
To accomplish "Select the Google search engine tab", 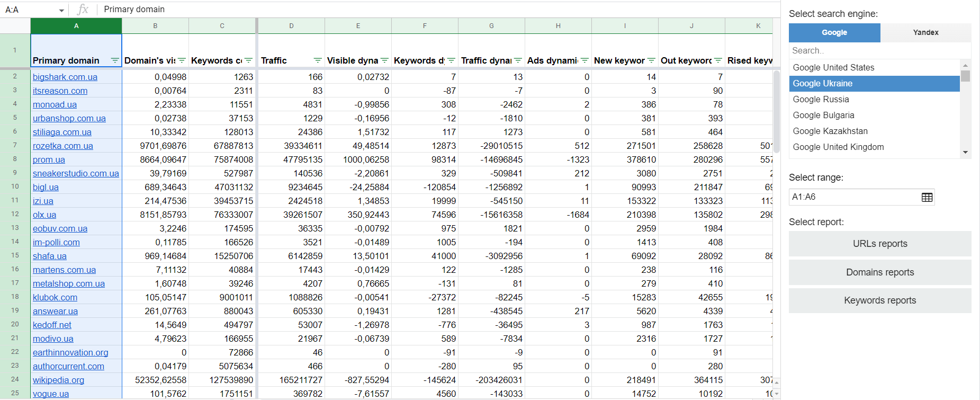I will tap(834, 32).
